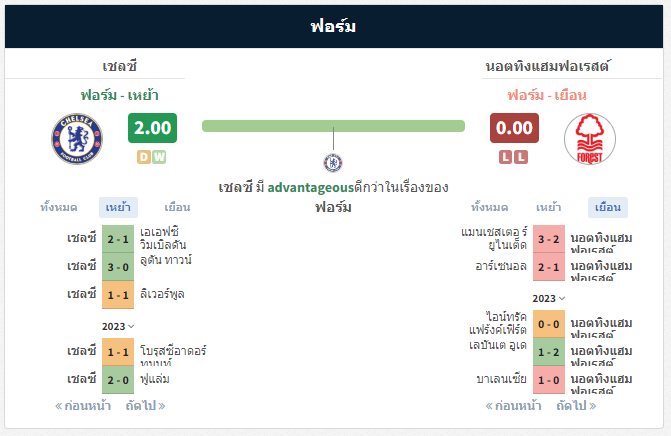Screen dimensions: 671x436
Task: Click the green 2.00 form score box
Action: click(x=152, y=128)
